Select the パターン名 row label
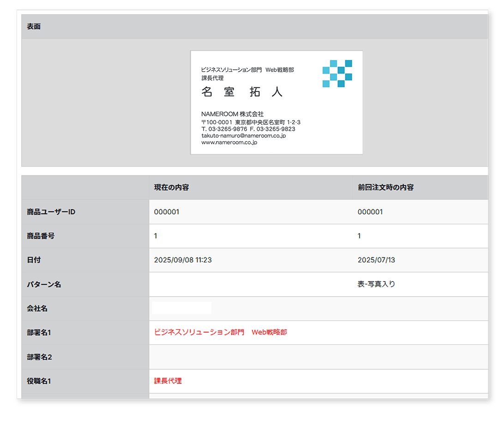The height and width of the screenshot is (425, 504). pyautogui.click(x=44, y=285)
